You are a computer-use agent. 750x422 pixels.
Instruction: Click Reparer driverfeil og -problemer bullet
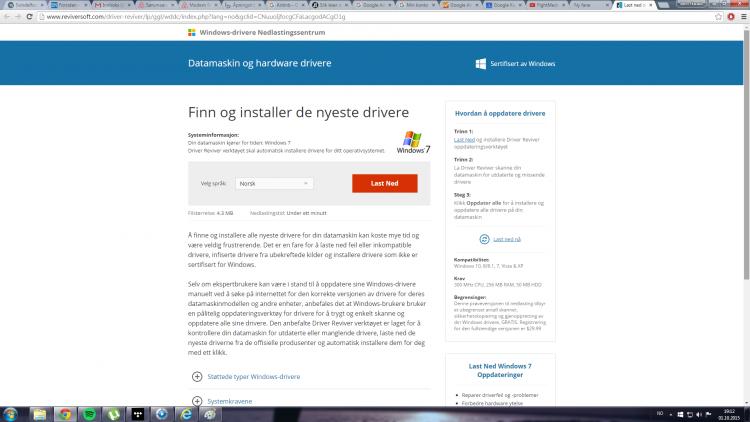pyautogui.click(x=500, y=395)
